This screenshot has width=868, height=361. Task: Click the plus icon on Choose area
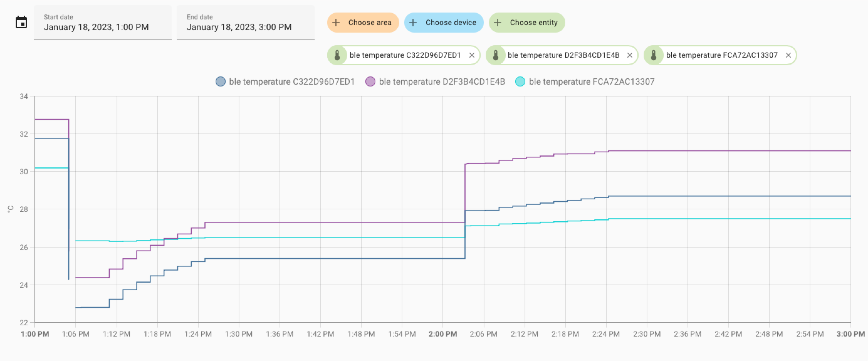click(336, 22)
